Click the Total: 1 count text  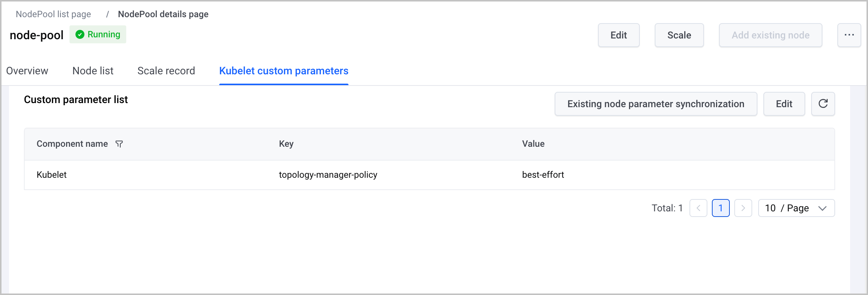[667, 208]
